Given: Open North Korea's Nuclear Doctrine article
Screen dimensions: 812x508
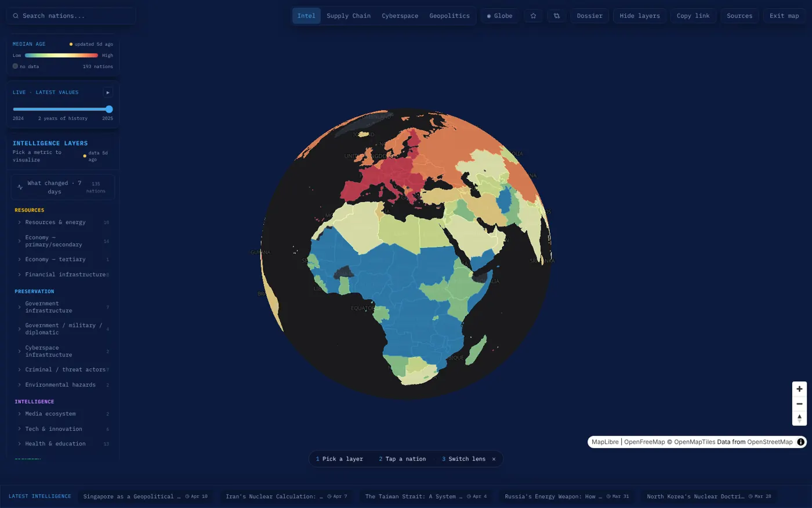Looking at the screenshot, I should point(709,496).
